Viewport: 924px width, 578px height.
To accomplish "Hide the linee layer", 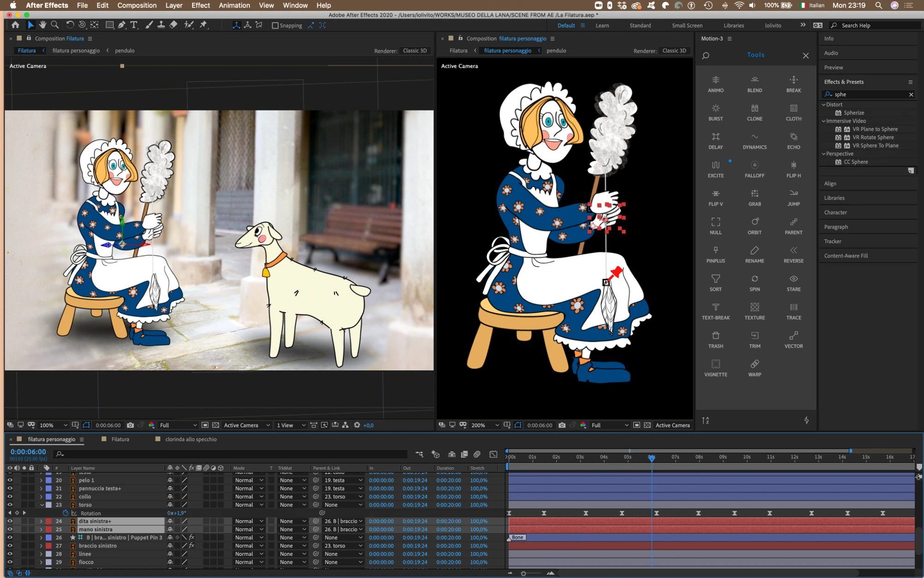I will click(x=10, y=554).
